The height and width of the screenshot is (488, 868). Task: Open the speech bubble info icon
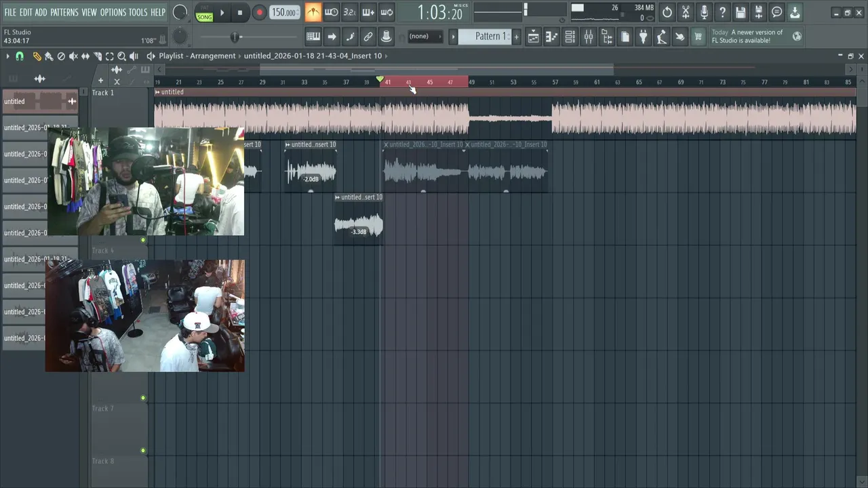(777, 12)
